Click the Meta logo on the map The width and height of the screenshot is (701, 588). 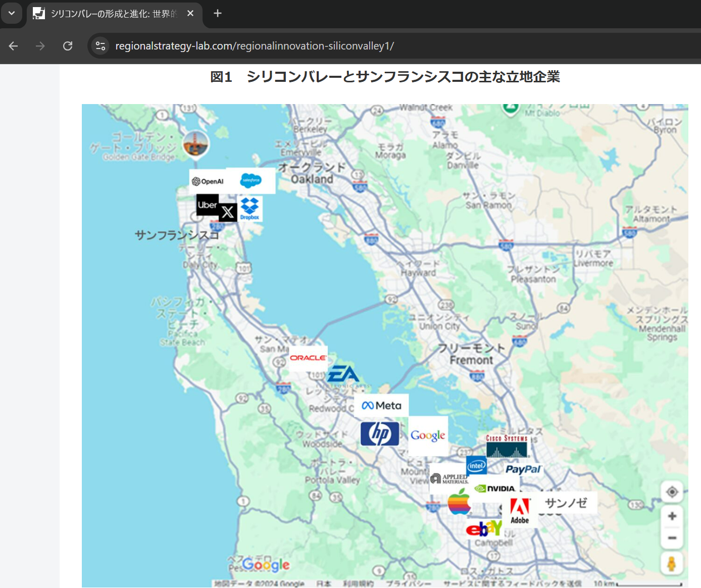tap(381, 406)
